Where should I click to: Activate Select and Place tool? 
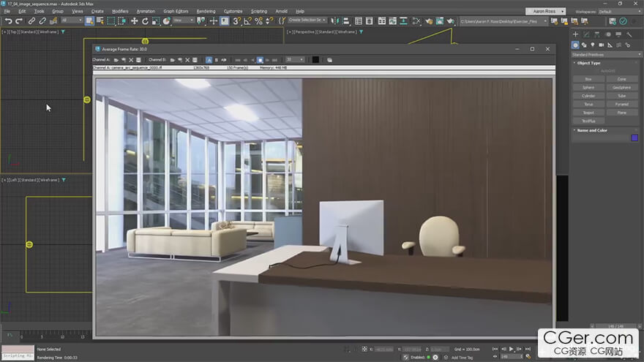tap(166, 21)
